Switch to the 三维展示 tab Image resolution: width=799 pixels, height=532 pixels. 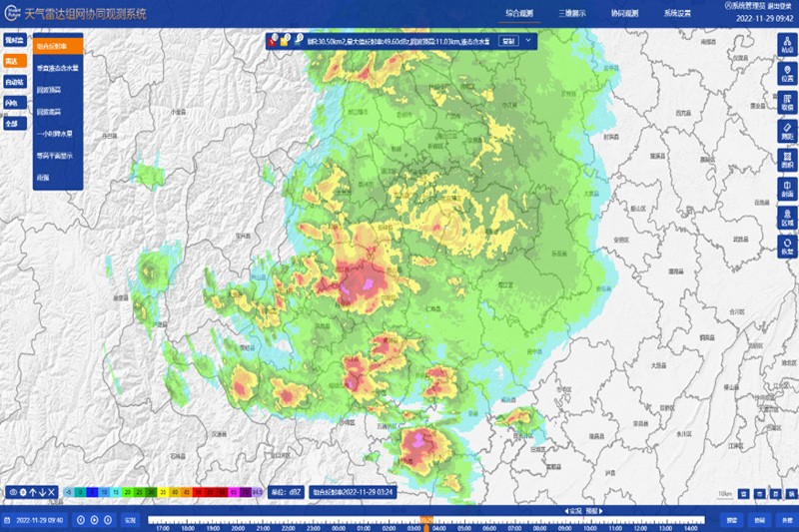573,13
